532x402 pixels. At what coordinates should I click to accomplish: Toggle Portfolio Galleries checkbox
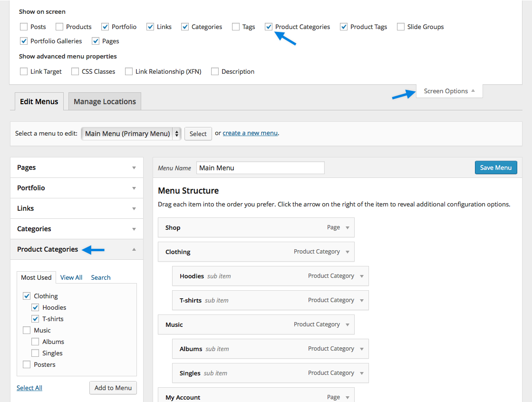pyautogui.click(x=24, y=41)
